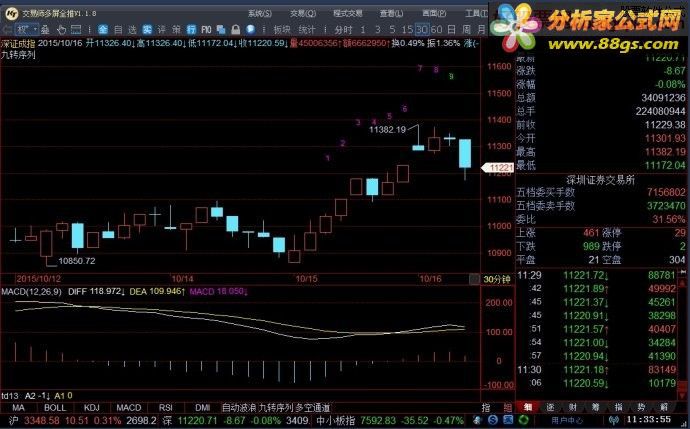The image size is (690, 429).
Task: Click the small box beside 30分钟
Action: coord(474,279)
